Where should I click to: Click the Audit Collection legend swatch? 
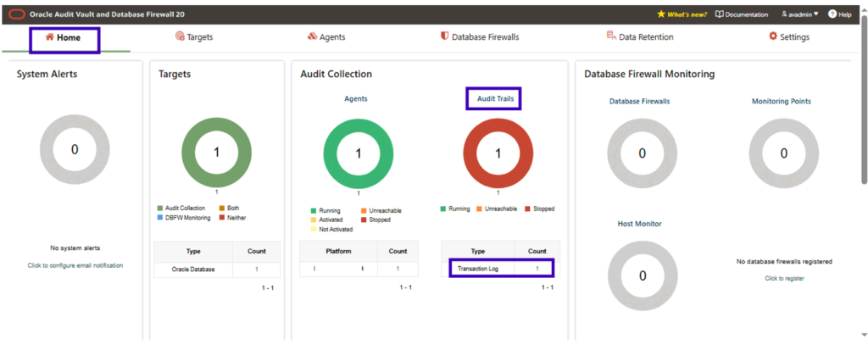click(160, 209)
